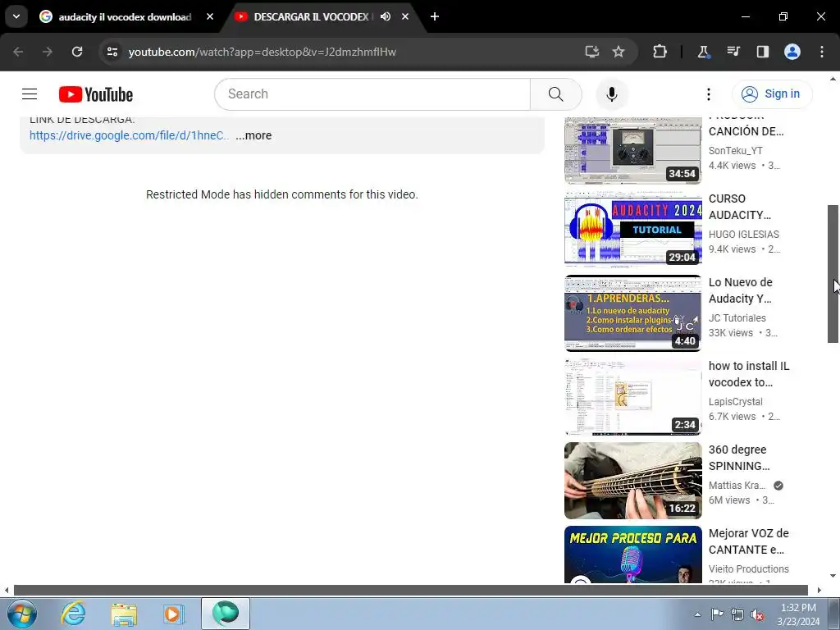Open Windows Media Player from the taskbar
The width and height of the screenshot is (840, 630).
coord(174,614)
